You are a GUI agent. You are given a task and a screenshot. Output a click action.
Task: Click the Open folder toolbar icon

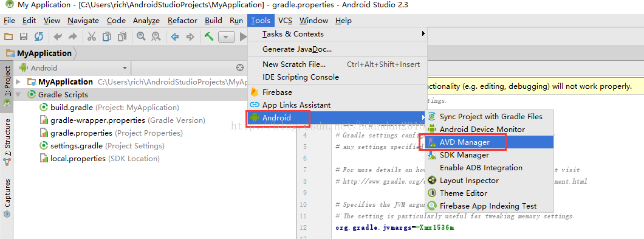pyautogui.click(x=9, y=37)
